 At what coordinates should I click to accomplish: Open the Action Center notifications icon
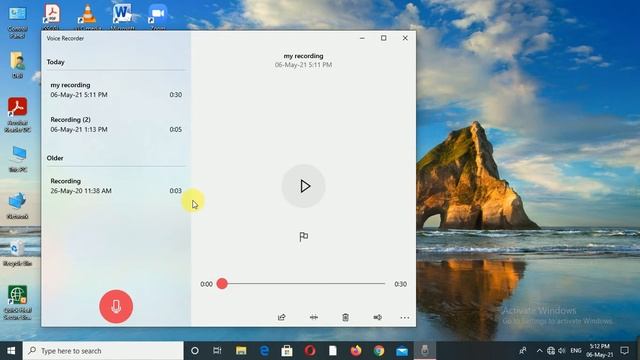(624, 351)
